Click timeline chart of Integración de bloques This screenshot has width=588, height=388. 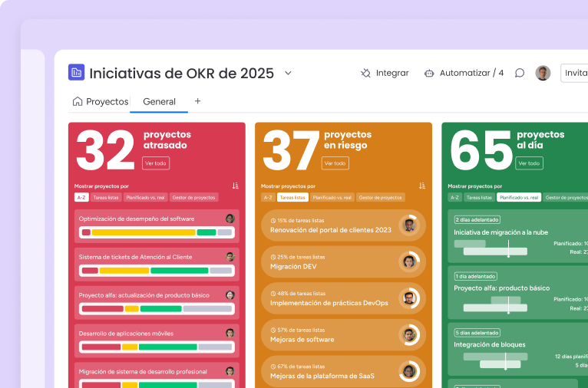click(x=495, y=361)
